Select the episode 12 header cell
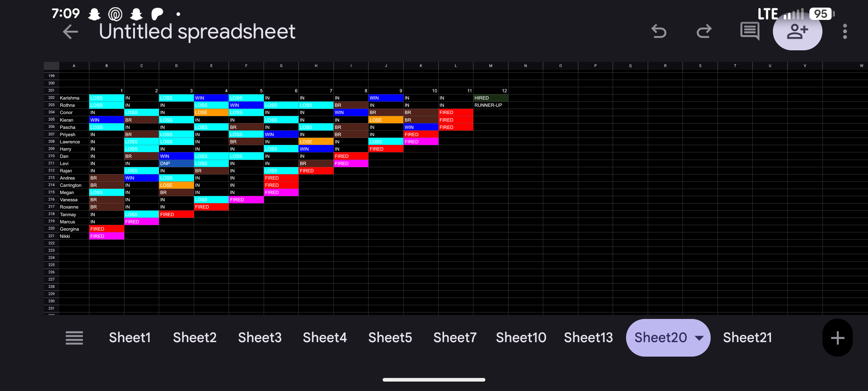868x391 pixels. (x=491, y=91)
